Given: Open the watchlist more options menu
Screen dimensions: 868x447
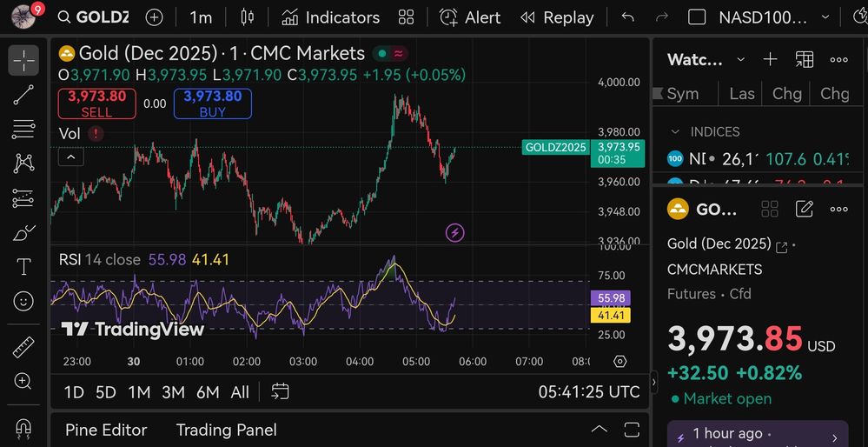Looking at the screenshot, I should (x=838, y=59).
